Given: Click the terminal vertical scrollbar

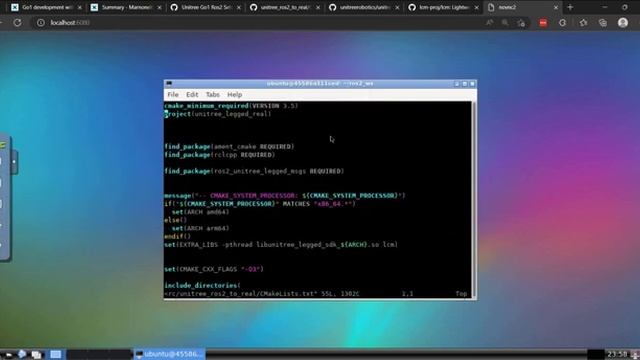Looking at the screenshot, I should pyautogui.click(x=473, y=200).
